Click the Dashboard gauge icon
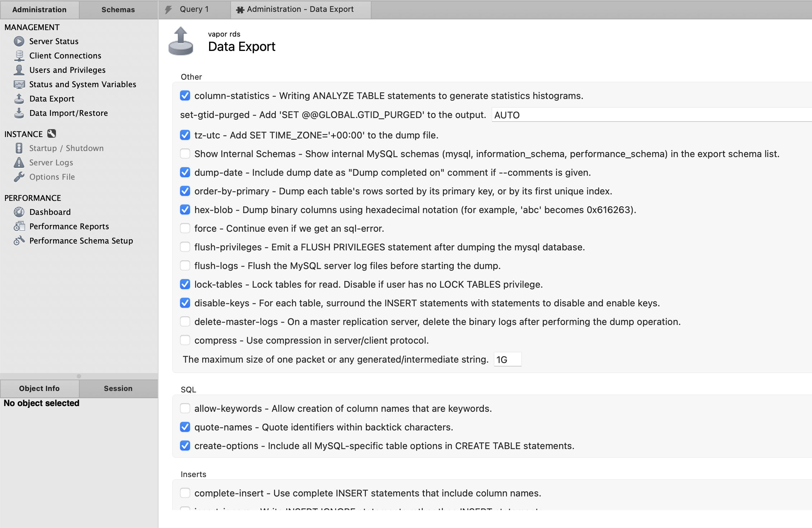The height and width of the screenshot is (528, 812). click(19, 212)
